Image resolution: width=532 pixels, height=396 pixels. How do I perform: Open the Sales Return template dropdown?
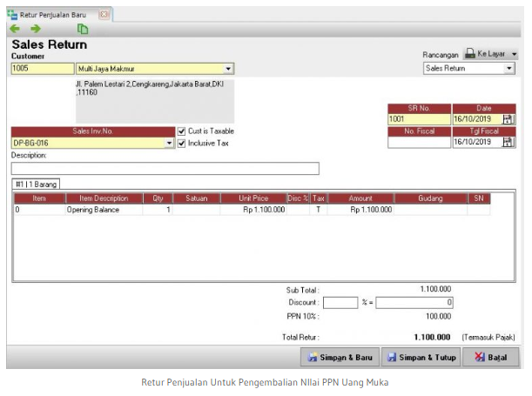[509, 68]
